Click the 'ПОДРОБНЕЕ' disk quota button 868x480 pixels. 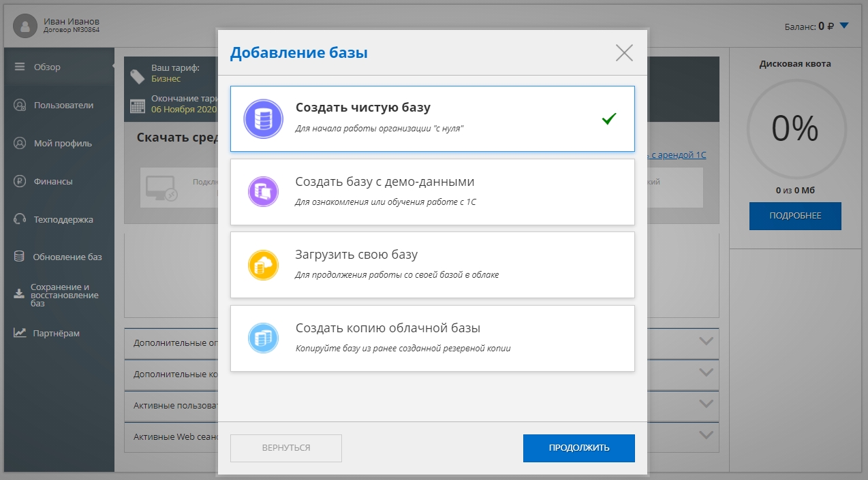point(795,216)
